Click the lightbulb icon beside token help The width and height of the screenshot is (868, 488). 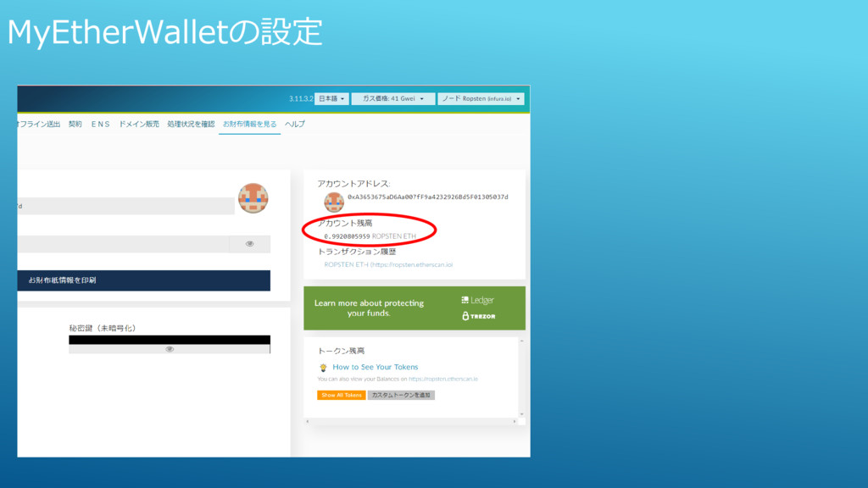pyautogui.click(x=323, y=368)
